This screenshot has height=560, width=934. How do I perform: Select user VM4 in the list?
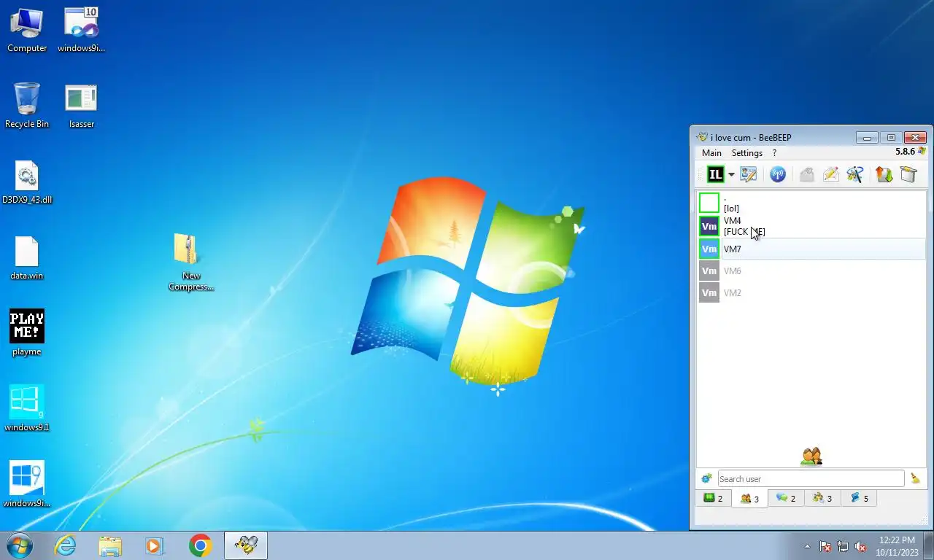tap(811, 226)
